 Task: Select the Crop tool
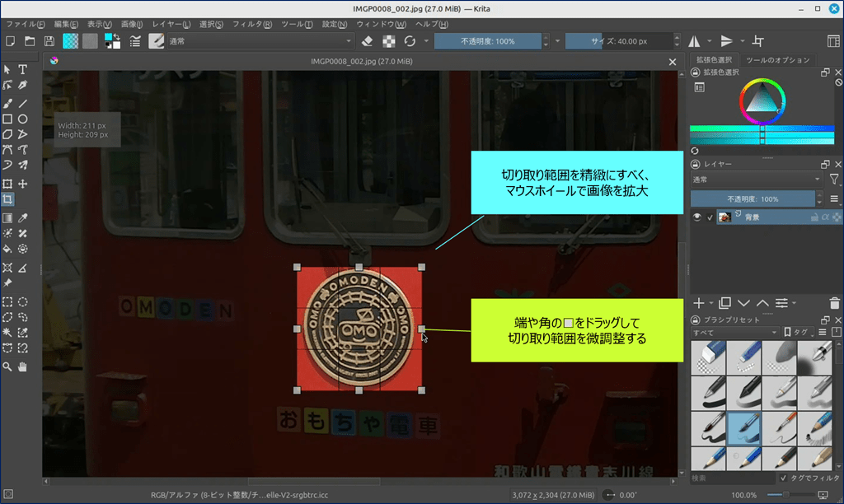(7, 199)
